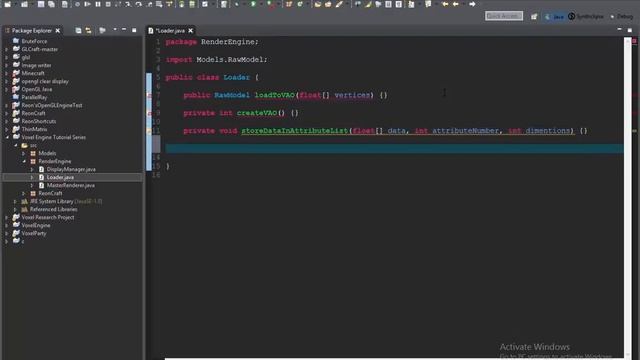Collapse the src folder
The image size is (640, 360).
point(16,145)
